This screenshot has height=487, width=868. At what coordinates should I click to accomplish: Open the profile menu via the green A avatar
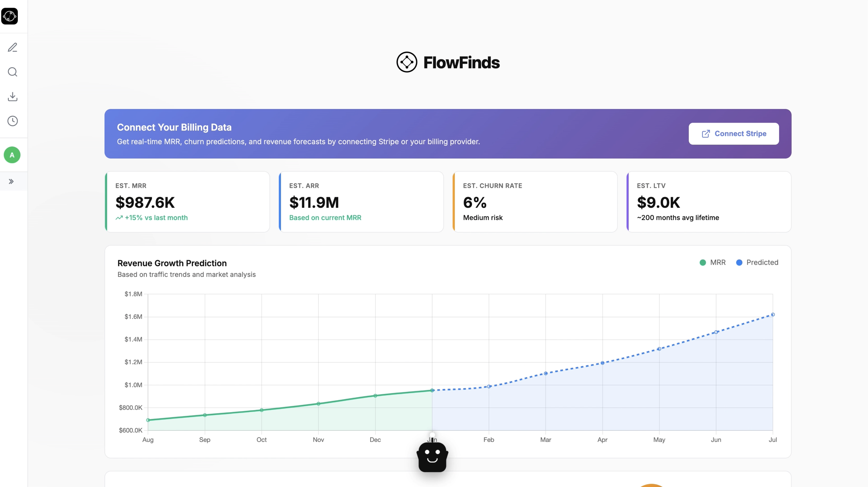pos(12,155)
